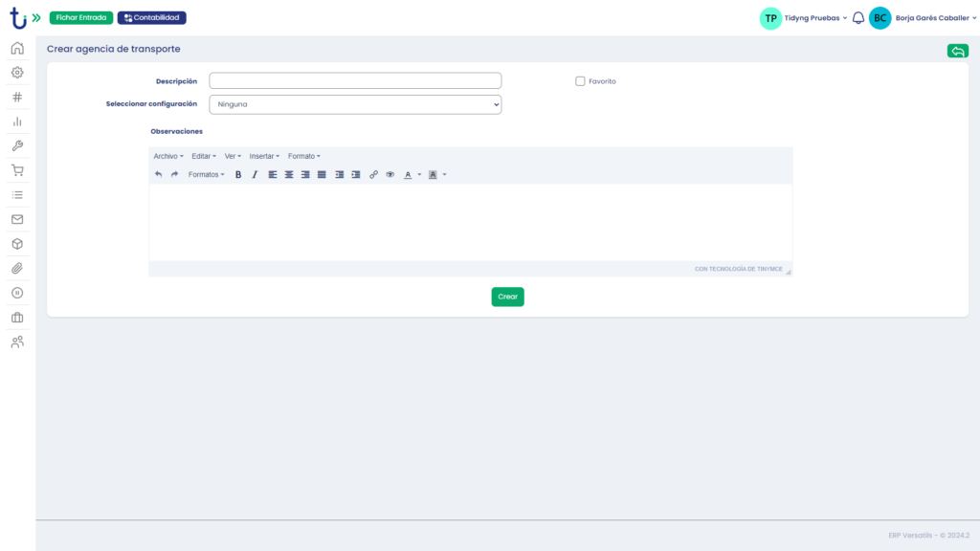Click the green Crear button
Screen dimensions: 980x551
point(507,297)
